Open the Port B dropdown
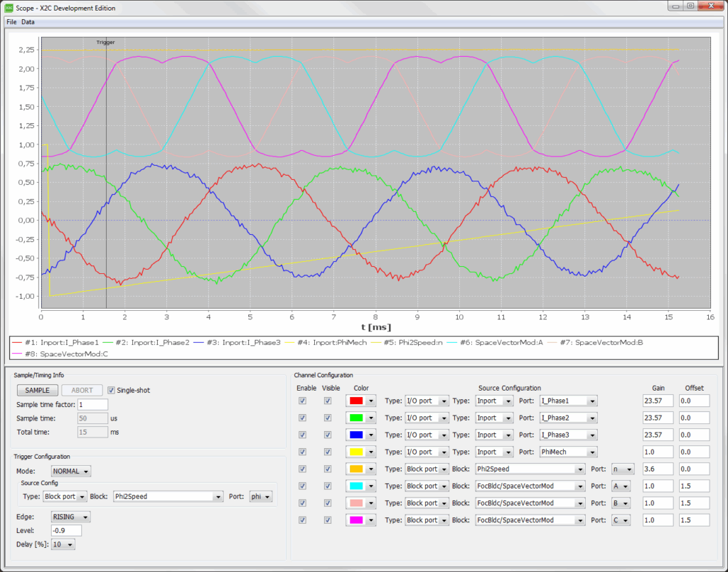 pyautogui.click(x=621, y=503)
